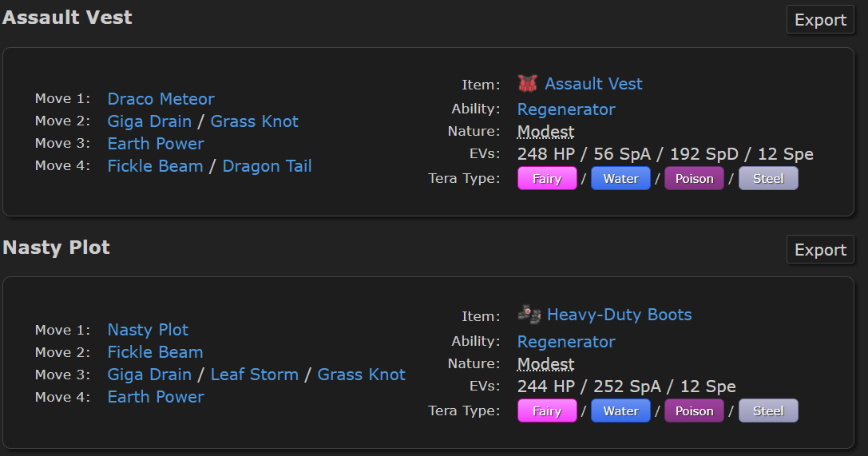Open Earth Power in the Nasty Plot set
Viewport: 868px width, 456px height.
point(156,397)
